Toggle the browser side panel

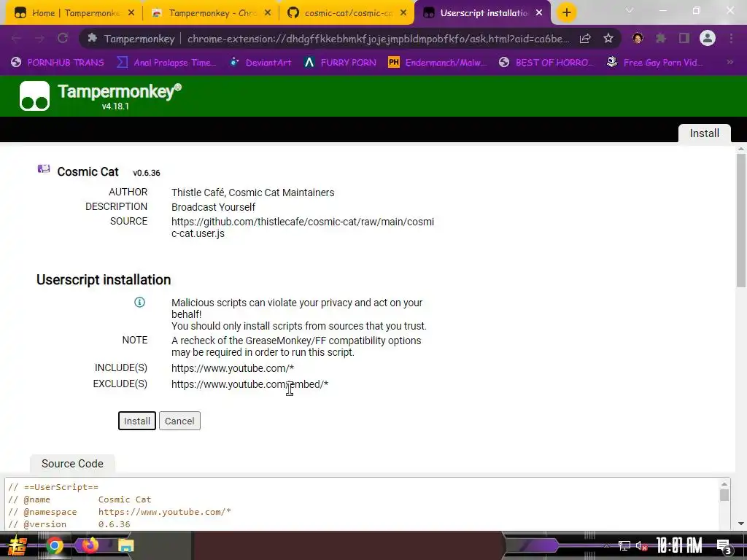[x=684, y=38]
